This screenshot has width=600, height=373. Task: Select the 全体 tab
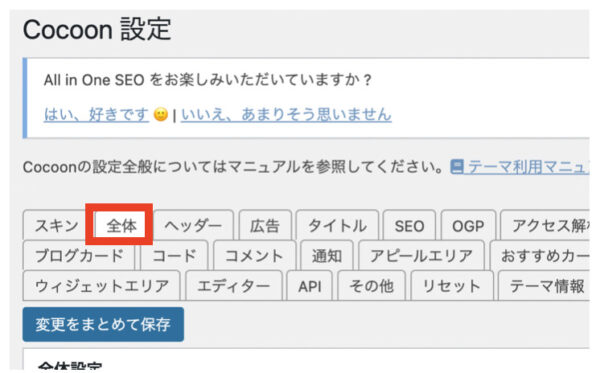click(121, 225)
